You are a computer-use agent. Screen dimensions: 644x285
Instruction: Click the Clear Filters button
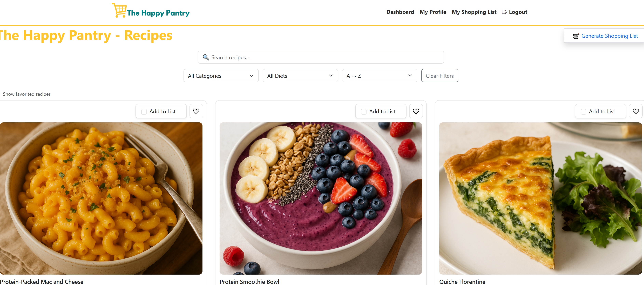439,76
